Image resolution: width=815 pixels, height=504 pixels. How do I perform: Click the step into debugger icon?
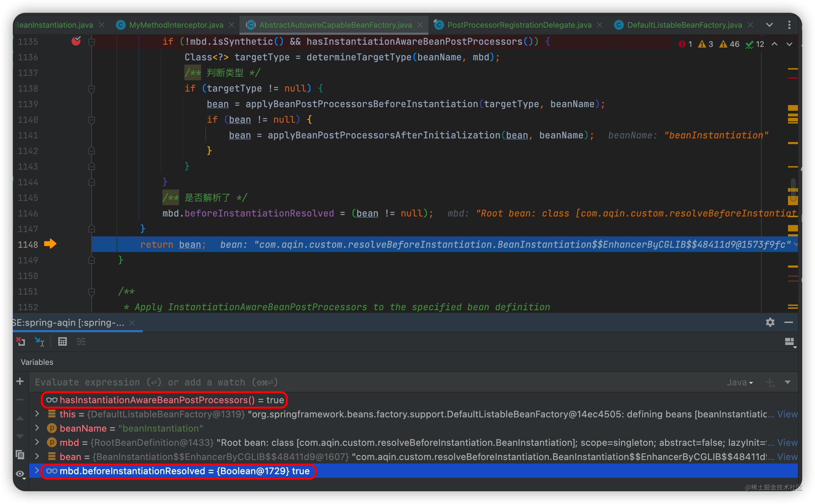tap(41, 342)
